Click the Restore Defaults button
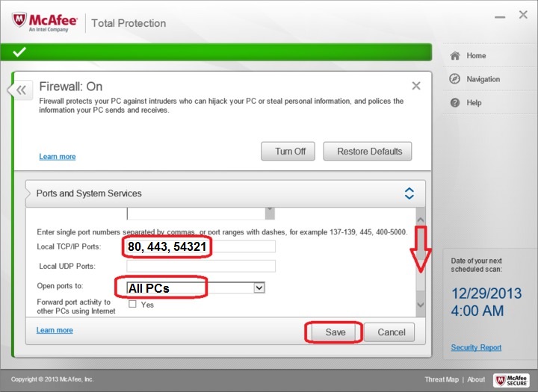538x392 pixels. click(369, 152)
